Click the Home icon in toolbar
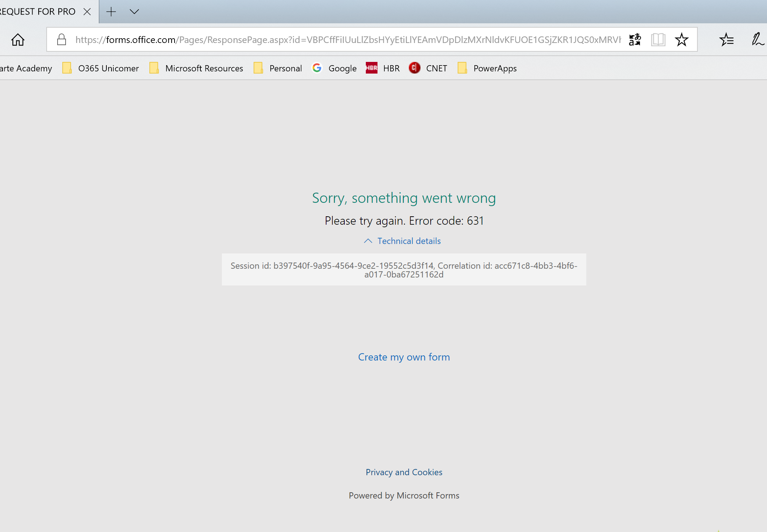 click(x=17, y=40)
